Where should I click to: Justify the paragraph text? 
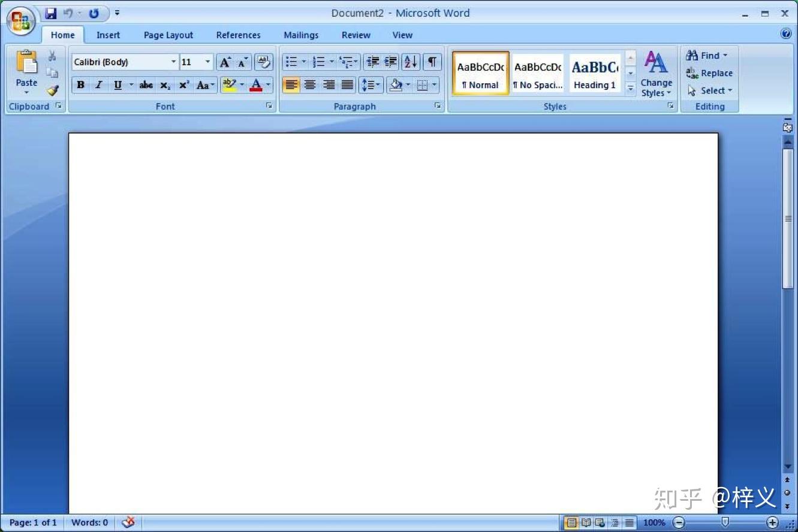click(347, 85)
